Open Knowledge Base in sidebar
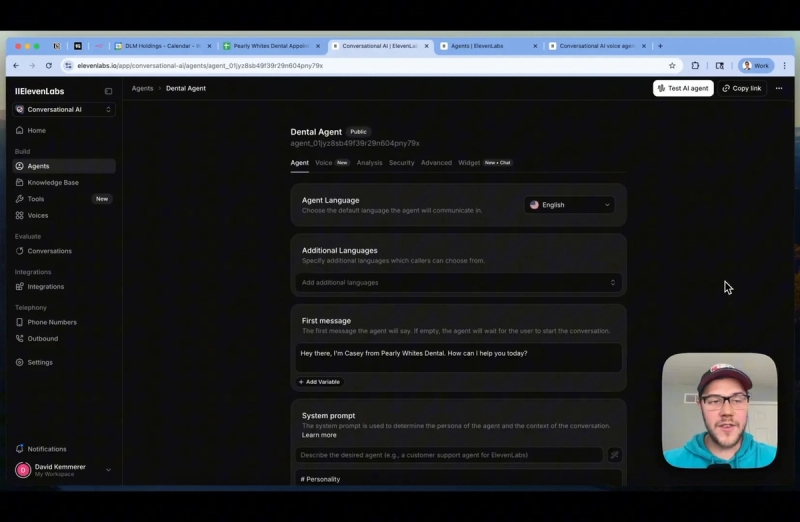The width and height of the screenshot is (800, 522). click(x=64, y=182)
